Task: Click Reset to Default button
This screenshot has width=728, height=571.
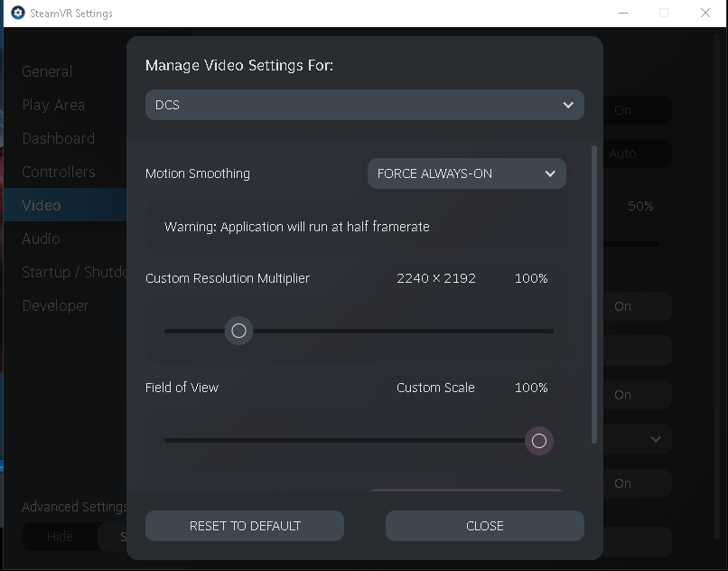Action: coord(245,526)
